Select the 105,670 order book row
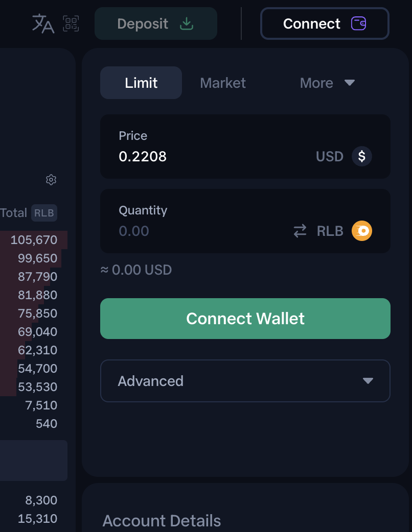 pos(34,240)
